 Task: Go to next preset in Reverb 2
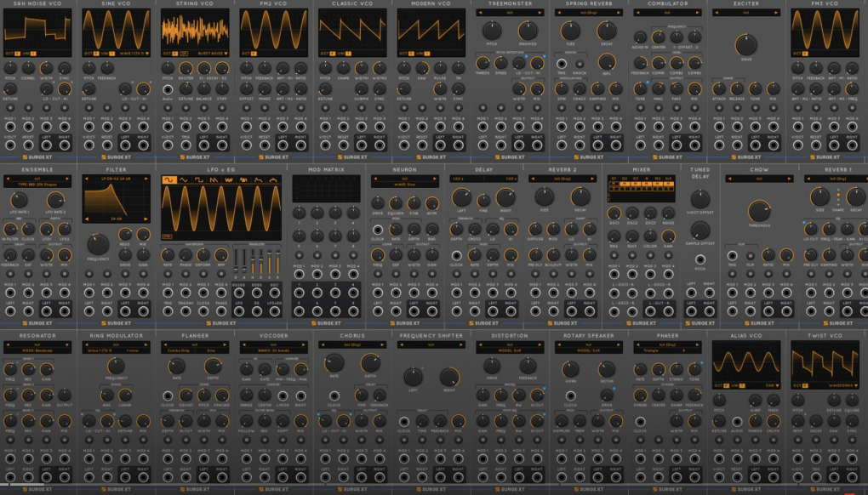point(592,179)
